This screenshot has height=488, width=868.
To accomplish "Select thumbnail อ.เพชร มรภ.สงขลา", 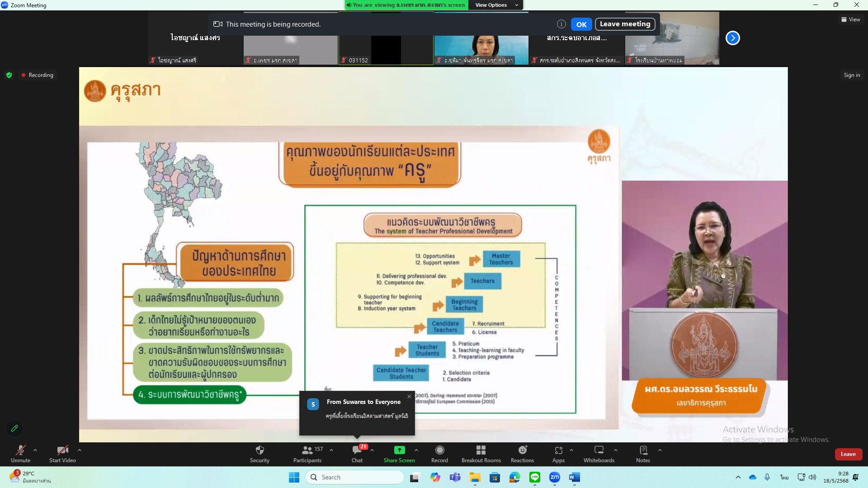I will pyautogui.click(x=291, y=38).
